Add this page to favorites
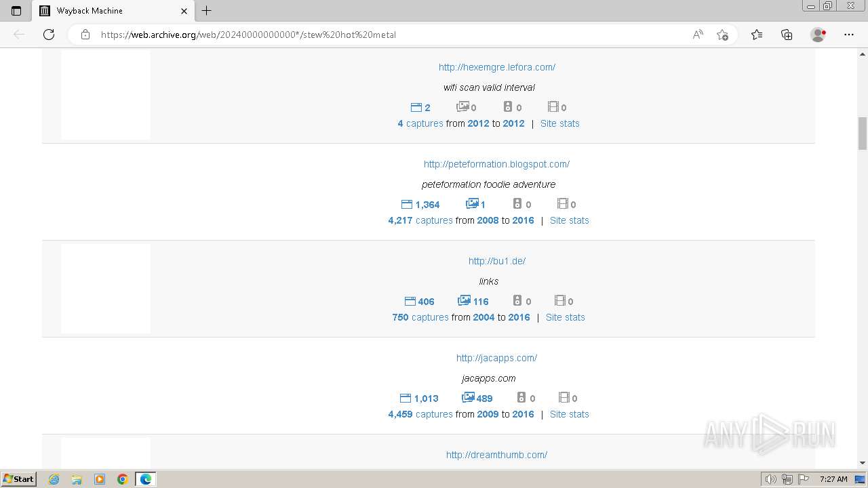The width and height of the screenshot is (868, 488). click(x=722, y=35)
